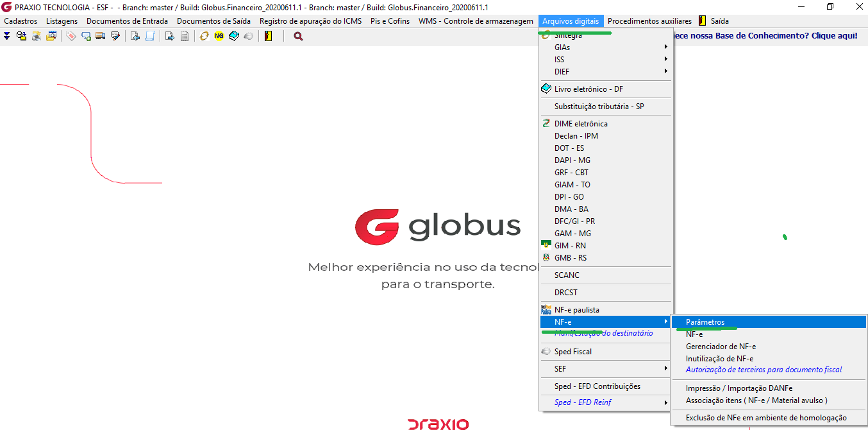This screenshot has width=868, height=430.
Task: Click the gray Sped globe toolbar icon
Action: pyautogui.click(x=249, y=36)
